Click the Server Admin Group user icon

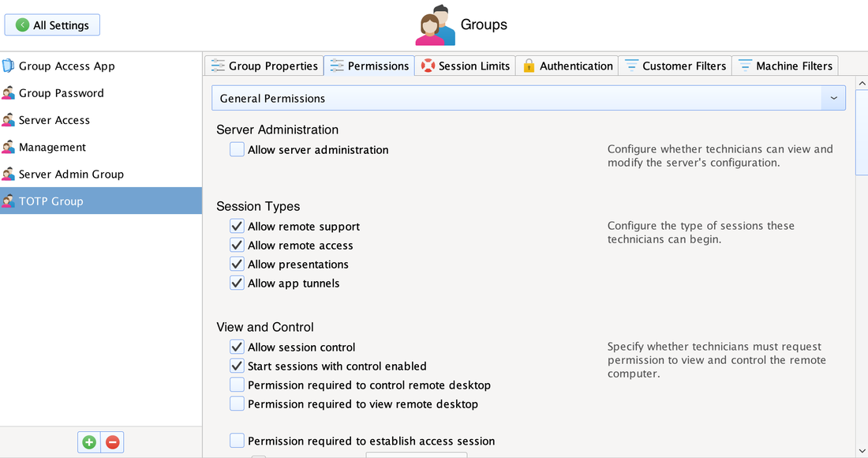click(8, 175)
